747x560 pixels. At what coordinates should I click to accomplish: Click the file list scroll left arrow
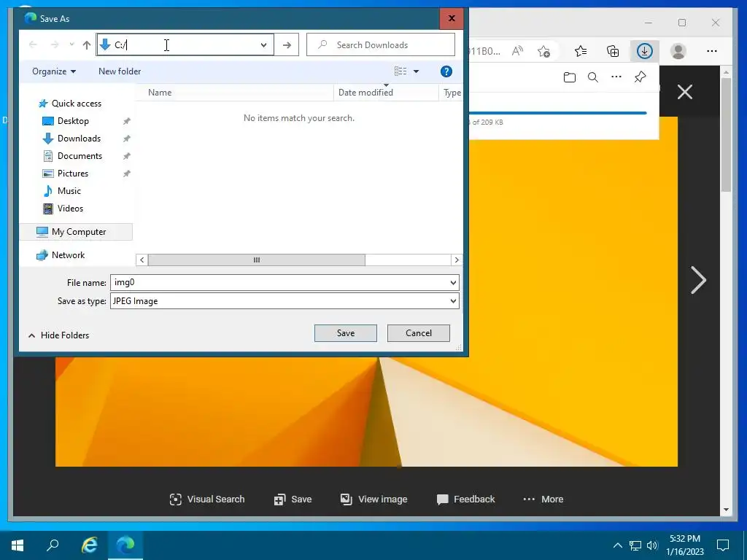142,260
